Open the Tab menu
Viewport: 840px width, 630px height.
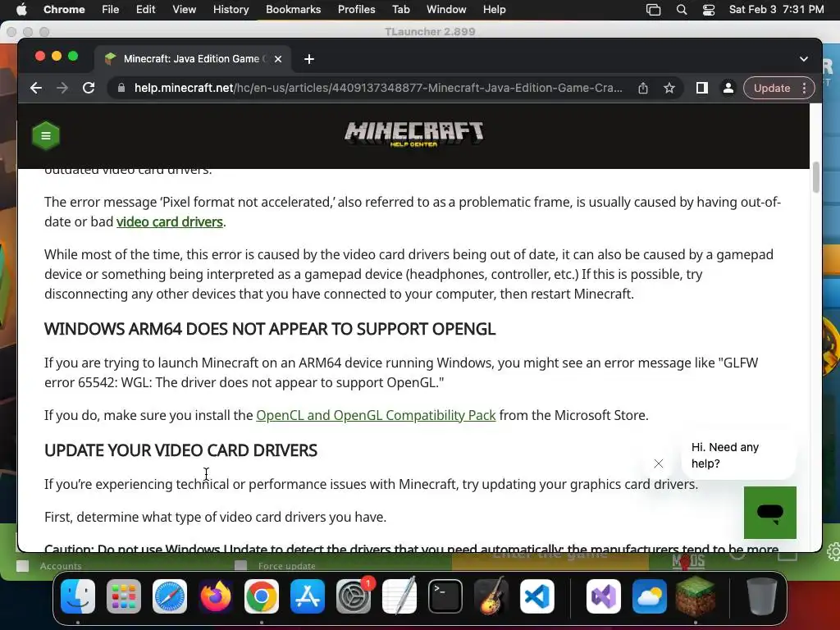[x=400, y=9]
